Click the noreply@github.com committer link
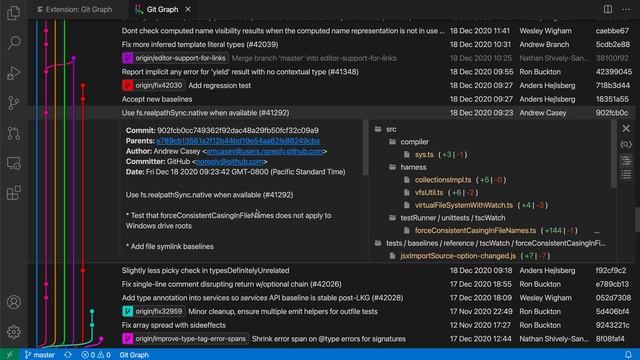 [230, 162]
